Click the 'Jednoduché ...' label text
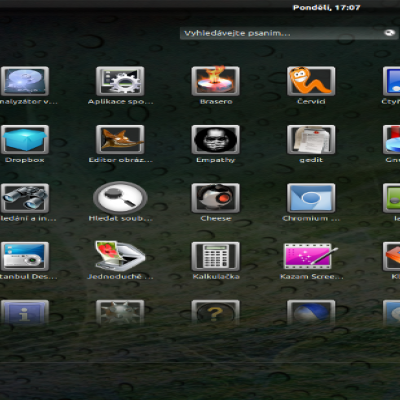The width and height of the screenshot is (400, 400). point(120,276)
